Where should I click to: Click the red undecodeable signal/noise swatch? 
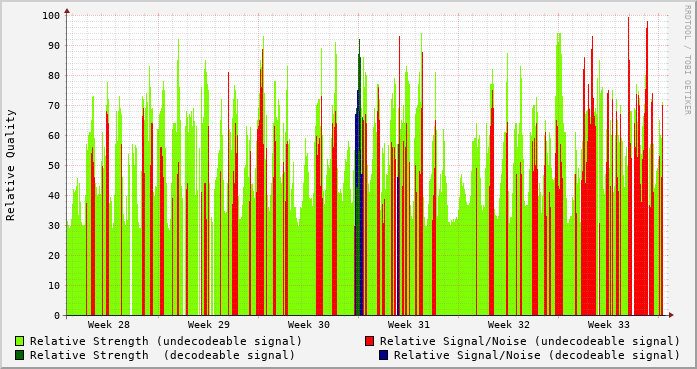pos(369,341)
